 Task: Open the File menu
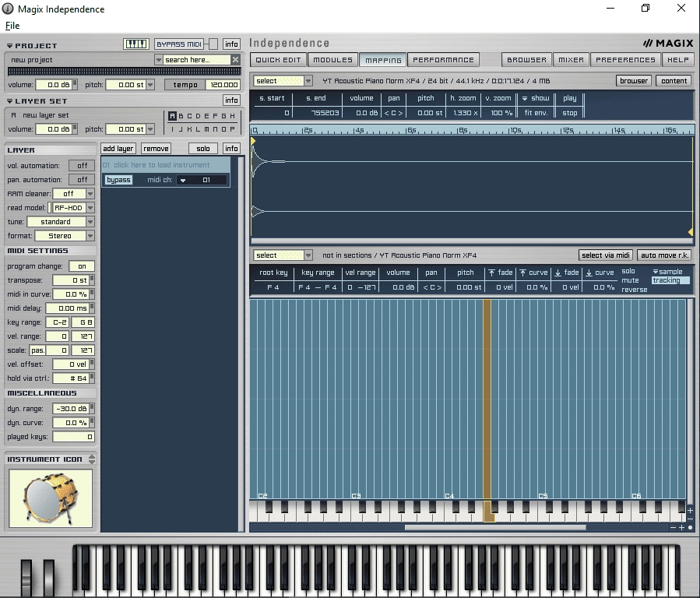tap(12, 26)
